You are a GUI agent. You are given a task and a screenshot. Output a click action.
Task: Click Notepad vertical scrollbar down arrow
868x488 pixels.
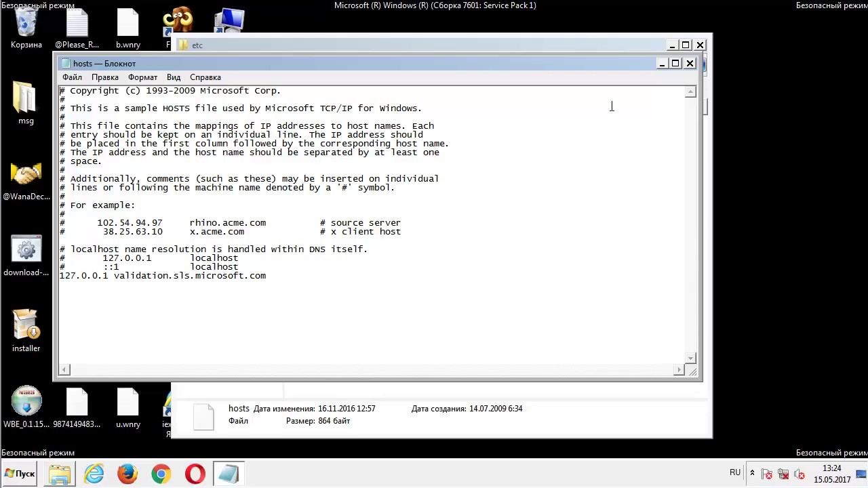[690, 358]
